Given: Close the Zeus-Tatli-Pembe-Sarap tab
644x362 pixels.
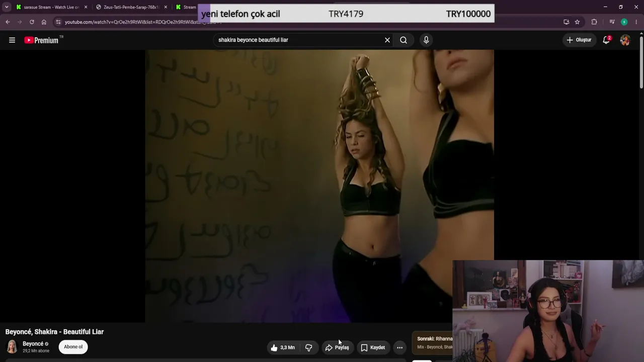Looking at the screenshot, I should 166,7.
